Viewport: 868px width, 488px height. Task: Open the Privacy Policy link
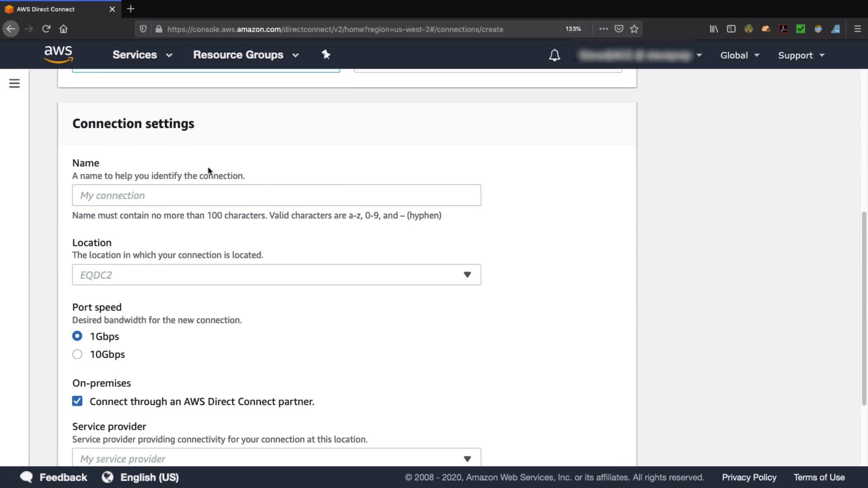[749, 477]
